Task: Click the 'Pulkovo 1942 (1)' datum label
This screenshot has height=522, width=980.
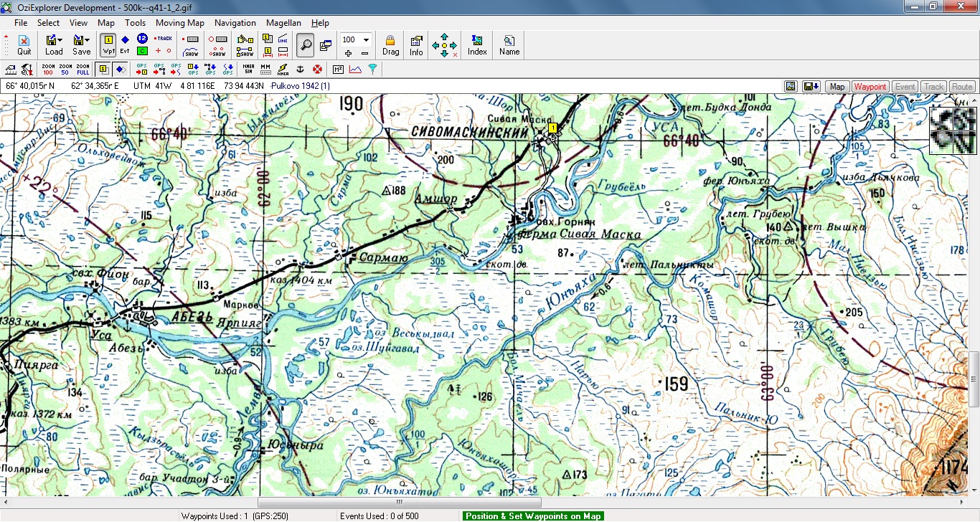Action: [x=301, y=86]
